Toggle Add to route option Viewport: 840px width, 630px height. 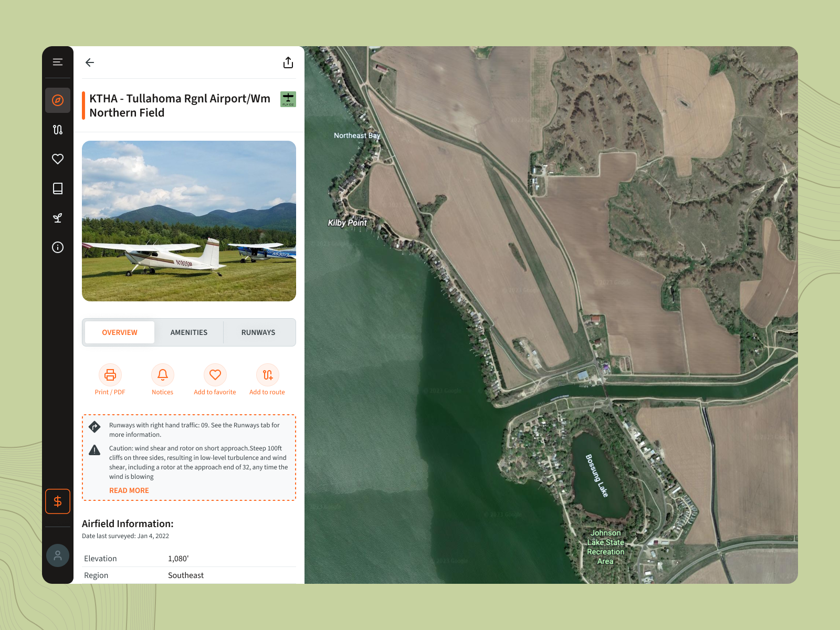267,375
